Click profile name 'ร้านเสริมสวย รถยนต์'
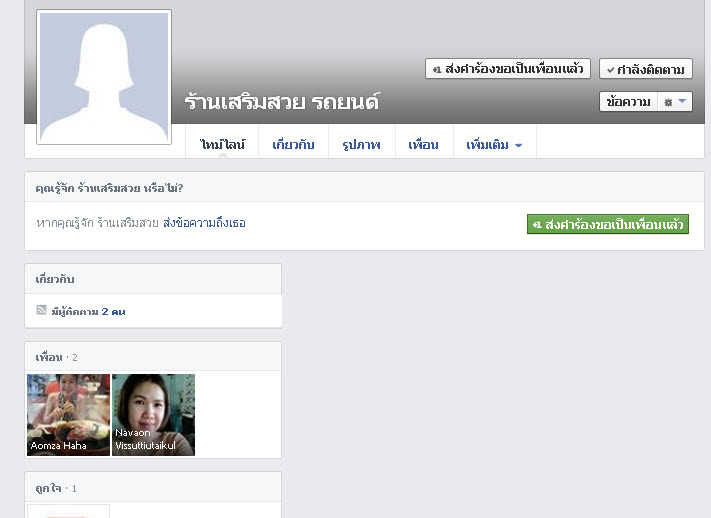 click(x=282, y=102)
